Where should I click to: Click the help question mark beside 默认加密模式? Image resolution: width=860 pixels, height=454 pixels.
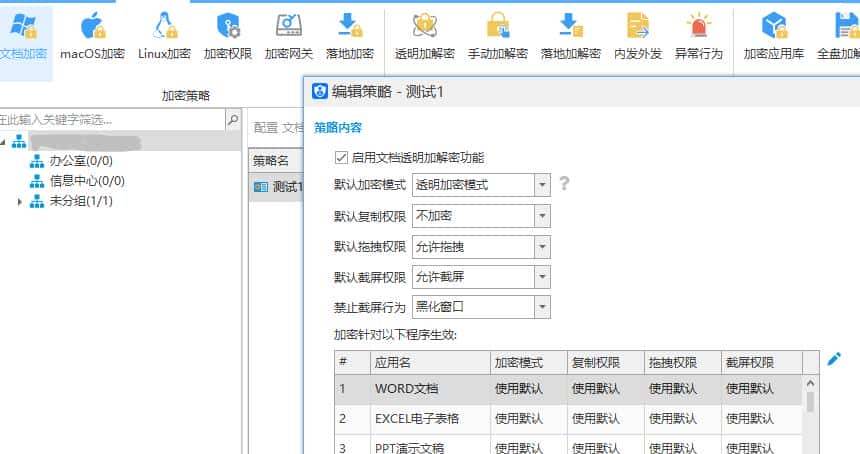click(564, 183)
